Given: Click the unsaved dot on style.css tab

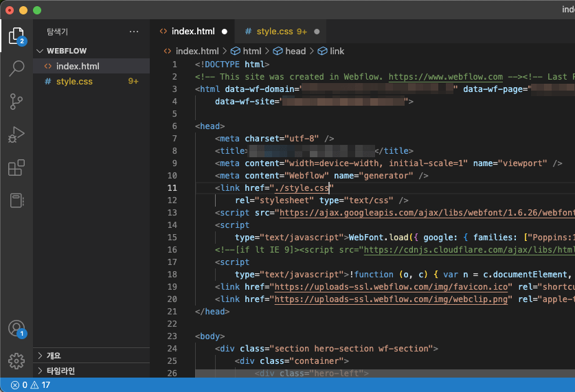Looking at the screenshot, I should 317,32.
